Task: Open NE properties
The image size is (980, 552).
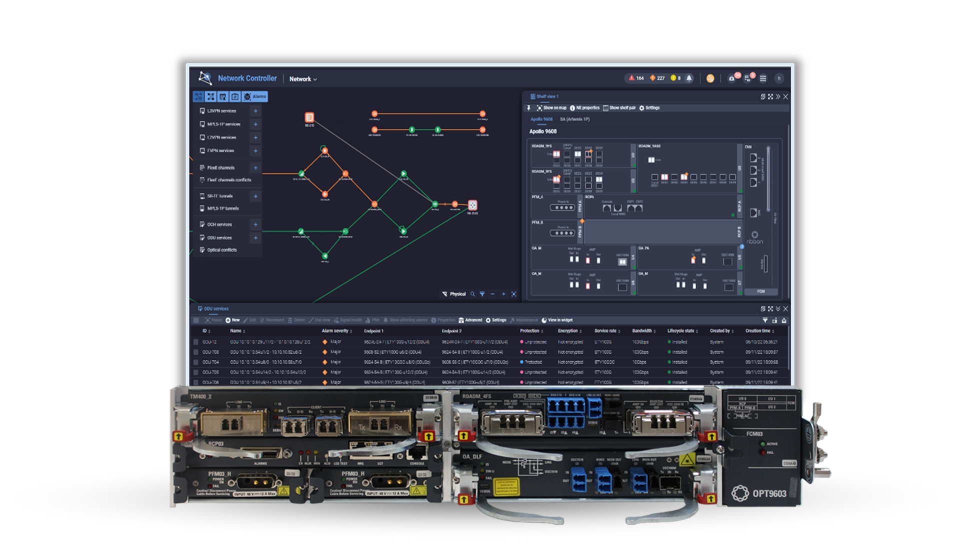Action: (584, 108)
